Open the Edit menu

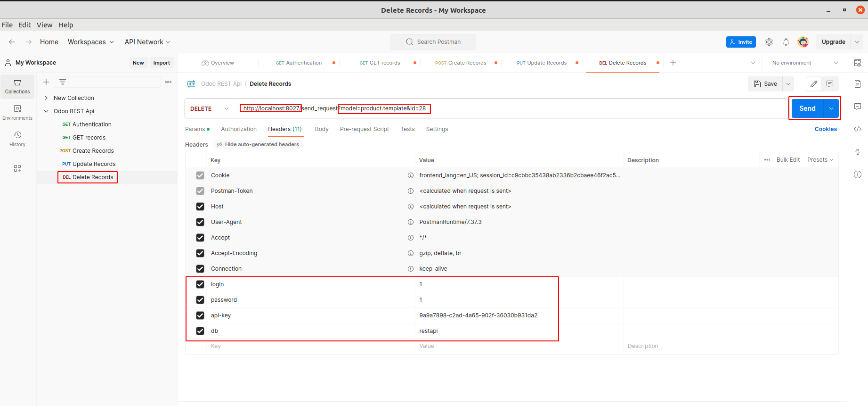coord(24,25)
